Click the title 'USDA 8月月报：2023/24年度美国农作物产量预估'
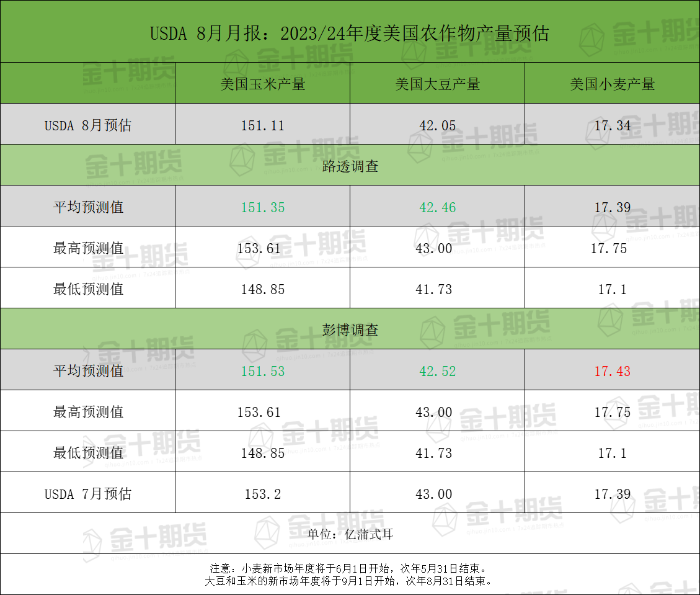The height and width of the screenshot is (595, 700). pos(350,34)
